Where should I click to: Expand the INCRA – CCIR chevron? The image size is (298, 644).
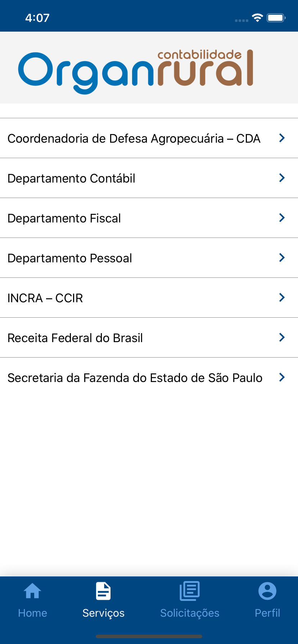tap(282, 298)
